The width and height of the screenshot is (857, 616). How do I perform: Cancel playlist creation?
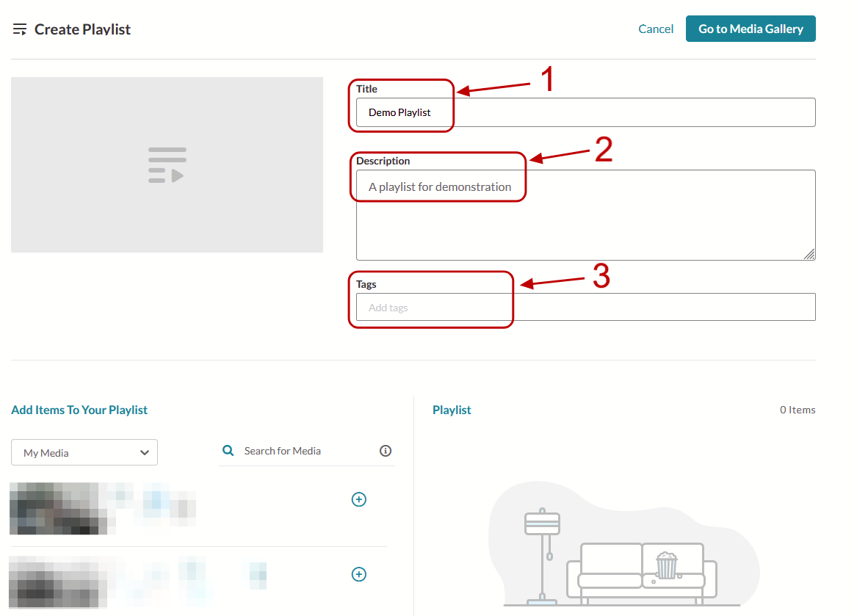coord(655,29)
